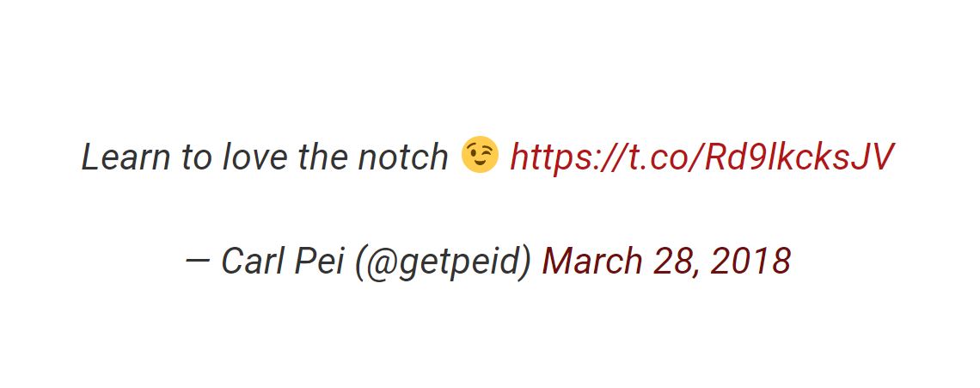980x388 pixels.
Task: Open the March 28, 2018 date link
Action: (x=665, y=262)
